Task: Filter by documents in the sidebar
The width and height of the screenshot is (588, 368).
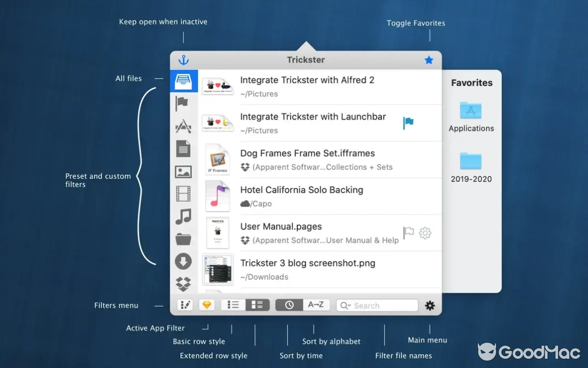Action: coord(183,149)
